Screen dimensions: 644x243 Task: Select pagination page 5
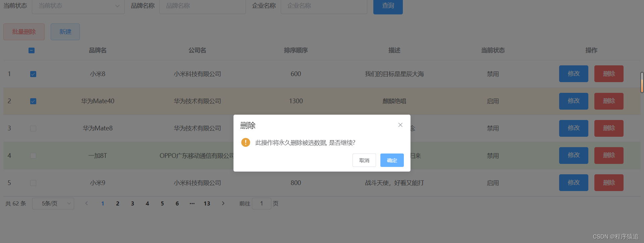point(162,203)
